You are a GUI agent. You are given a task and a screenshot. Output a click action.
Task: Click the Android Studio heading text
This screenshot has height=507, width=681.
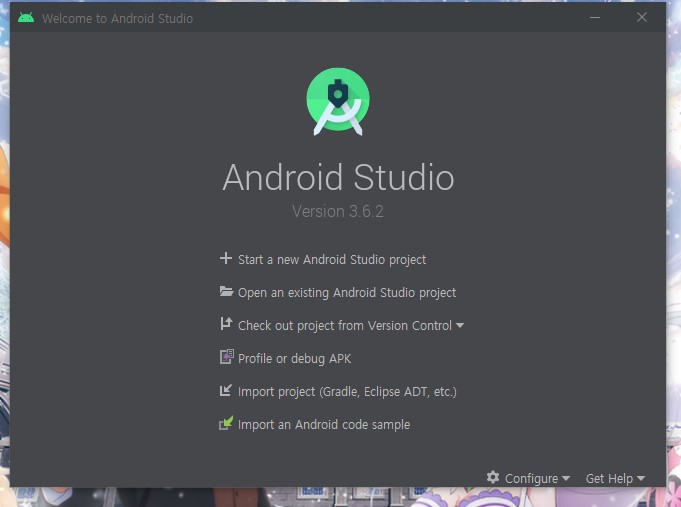[338, 177]
